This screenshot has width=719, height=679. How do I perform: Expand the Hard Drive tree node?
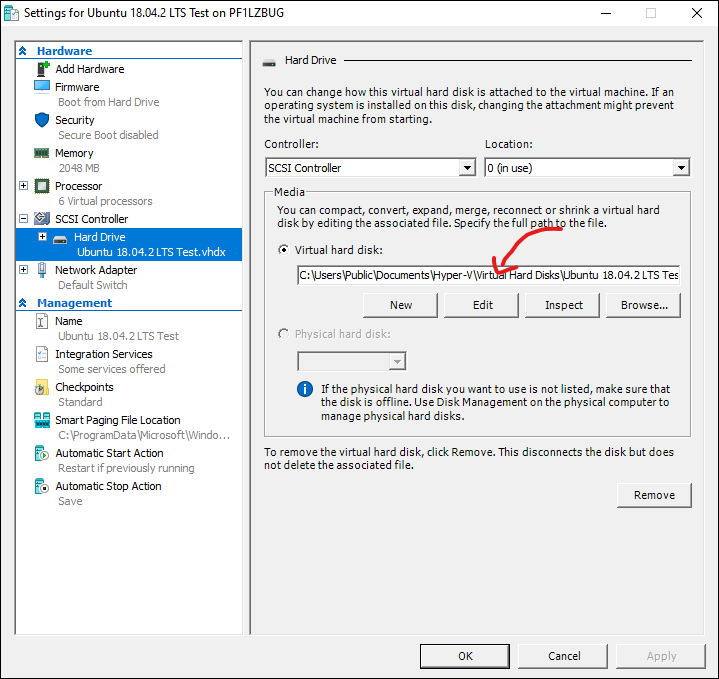42,237
